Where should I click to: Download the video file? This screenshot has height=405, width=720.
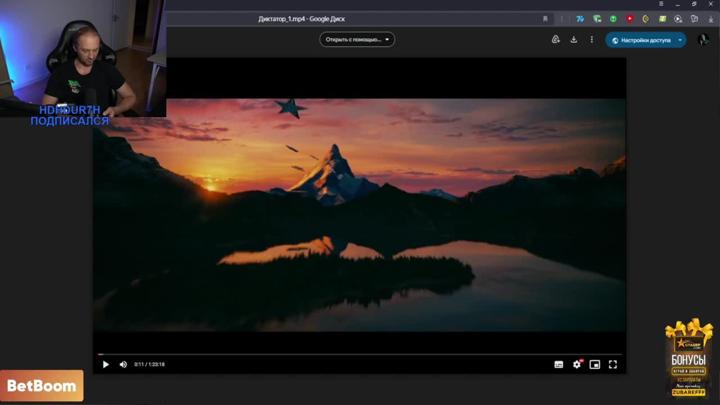574,40
